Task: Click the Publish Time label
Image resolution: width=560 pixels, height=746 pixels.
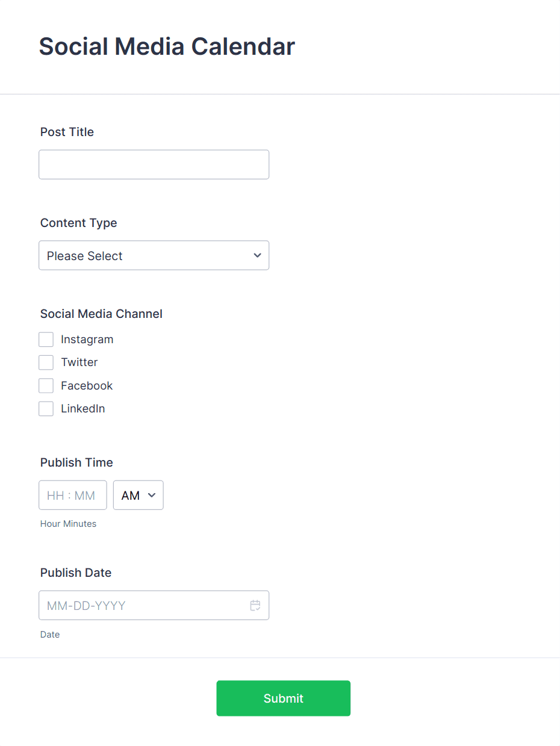Action: [76, 462]
